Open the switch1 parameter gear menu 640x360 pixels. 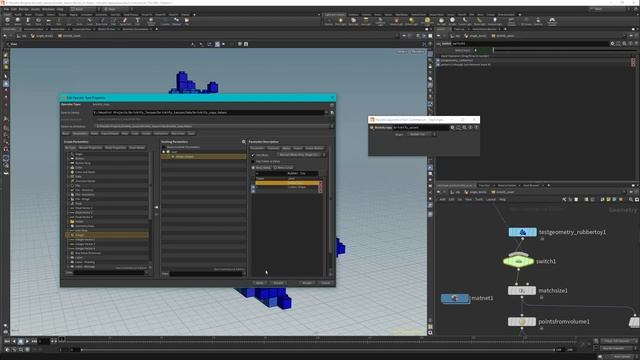pyautogui.click(x=612, y=43)
